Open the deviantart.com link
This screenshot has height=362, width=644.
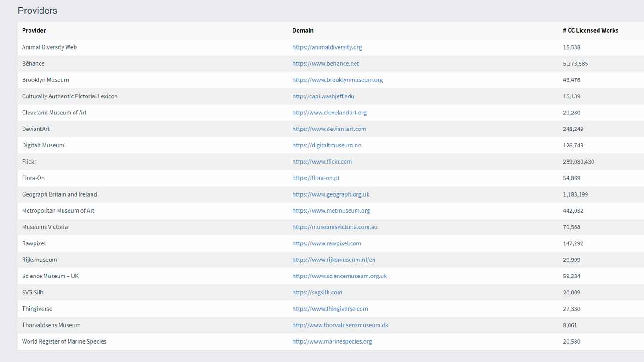coord(329,129)
